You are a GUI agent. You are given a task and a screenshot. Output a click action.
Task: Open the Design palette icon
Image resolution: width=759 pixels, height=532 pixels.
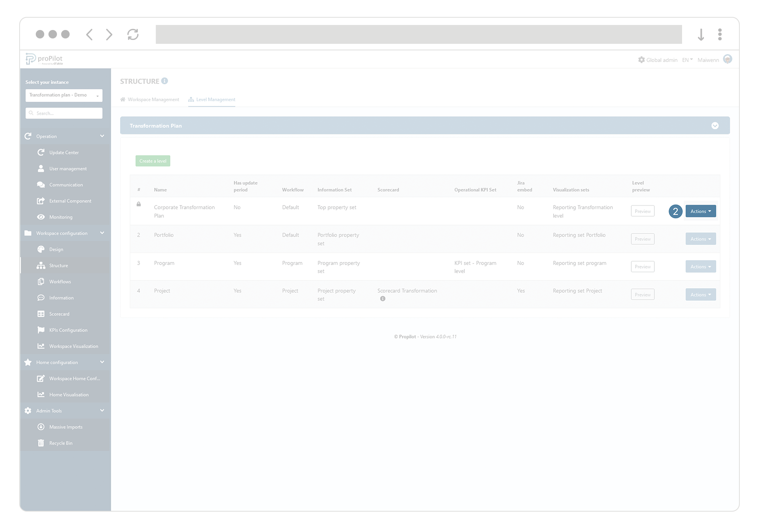click(41, 249)
